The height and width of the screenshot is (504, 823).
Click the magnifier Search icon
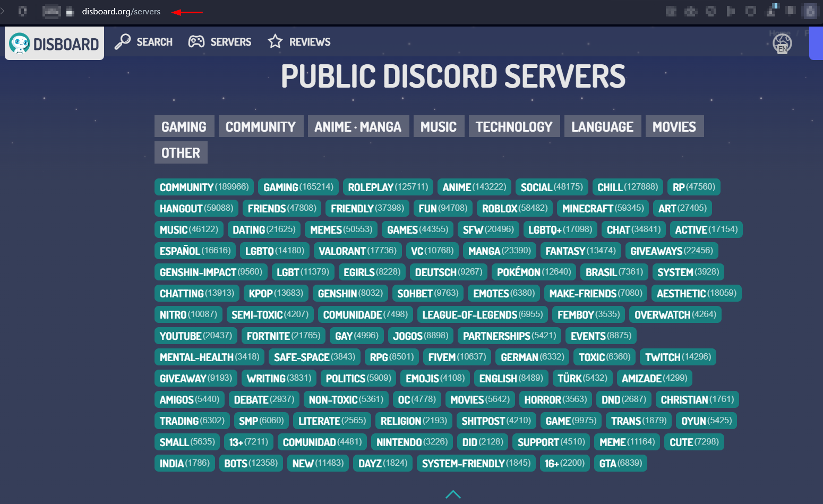(x=123, y=41)
